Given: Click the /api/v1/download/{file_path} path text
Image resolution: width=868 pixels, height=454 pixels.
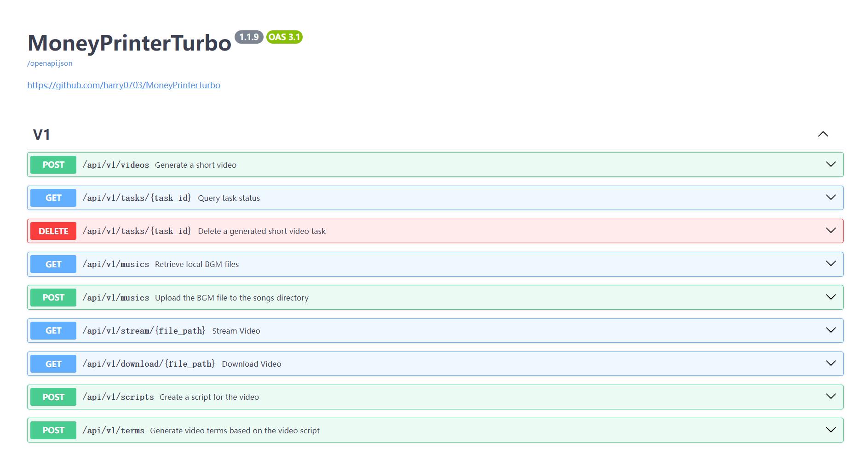Looking at the screenshot, I should click(x=149, y=364).
